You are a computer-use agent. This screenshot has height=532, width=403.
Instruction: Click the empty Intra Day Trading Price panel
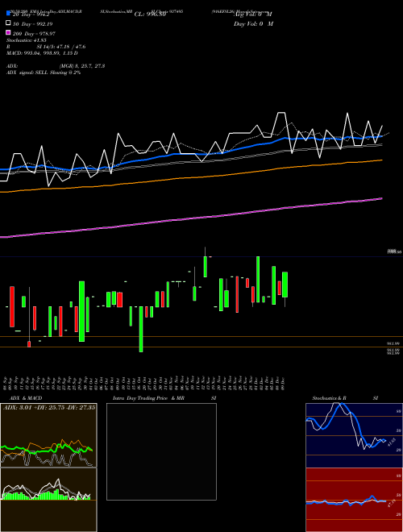coord(161,451)
